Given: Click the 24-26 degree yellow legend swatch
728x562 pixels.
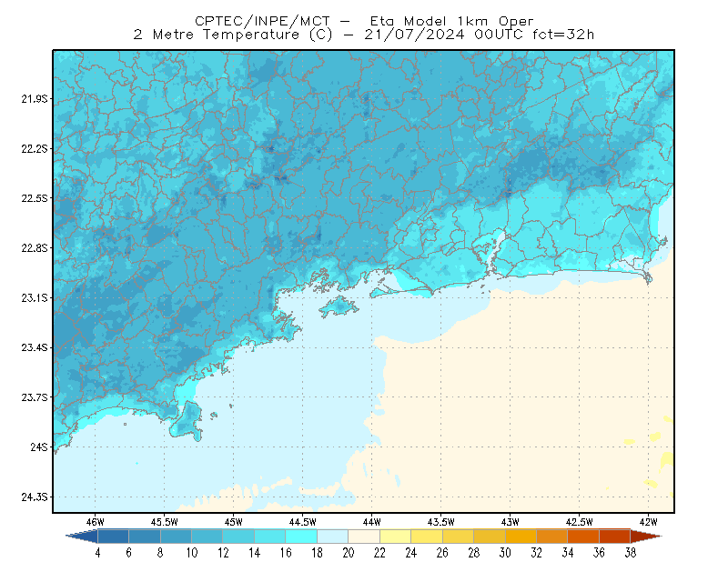Looking at the screenshot, I should point(427,537).
